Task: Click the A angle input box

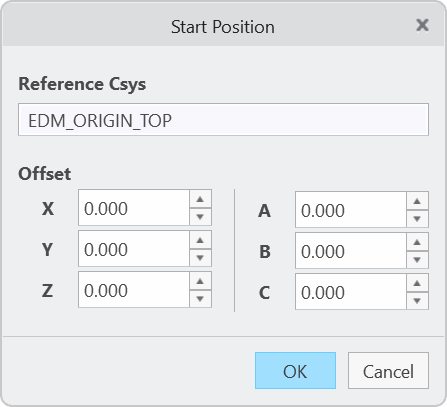Action: pyautogui.click(x=351, y=210)
